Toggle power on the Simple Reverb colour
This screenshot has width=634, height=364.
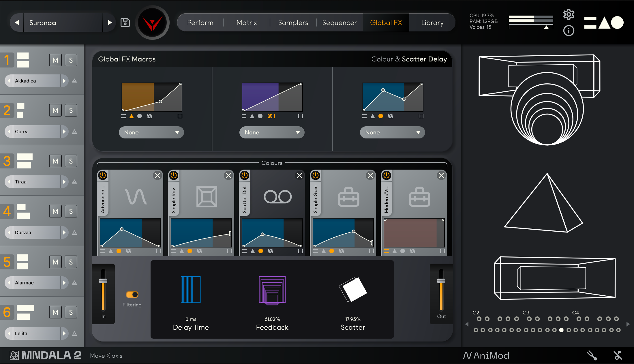tap(174, 175)
